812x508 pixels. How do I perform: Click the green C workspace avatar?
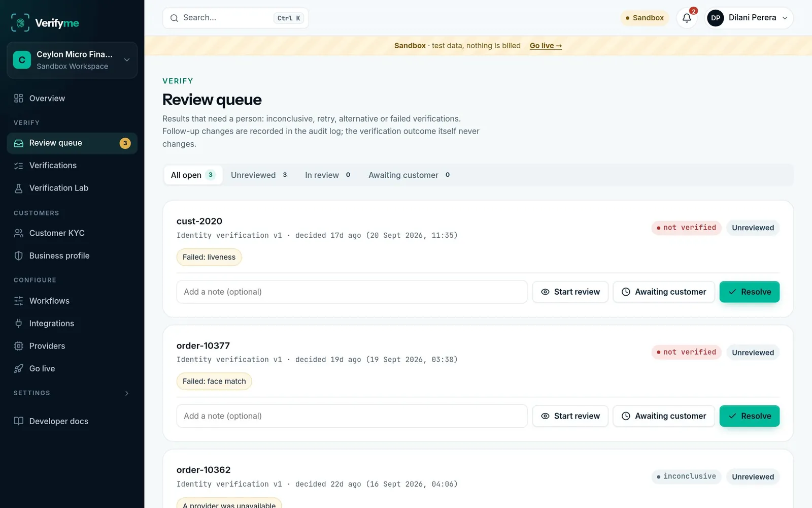[x=22, y=60]
